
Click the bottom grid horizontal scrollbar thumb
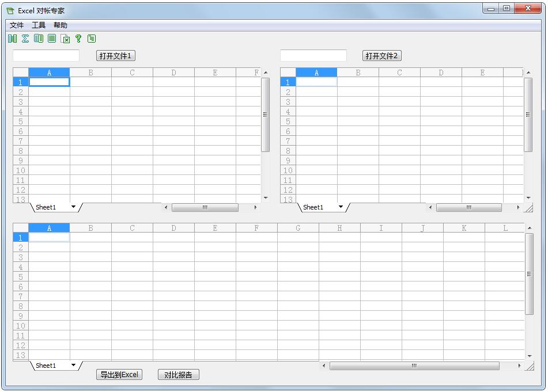414,366
